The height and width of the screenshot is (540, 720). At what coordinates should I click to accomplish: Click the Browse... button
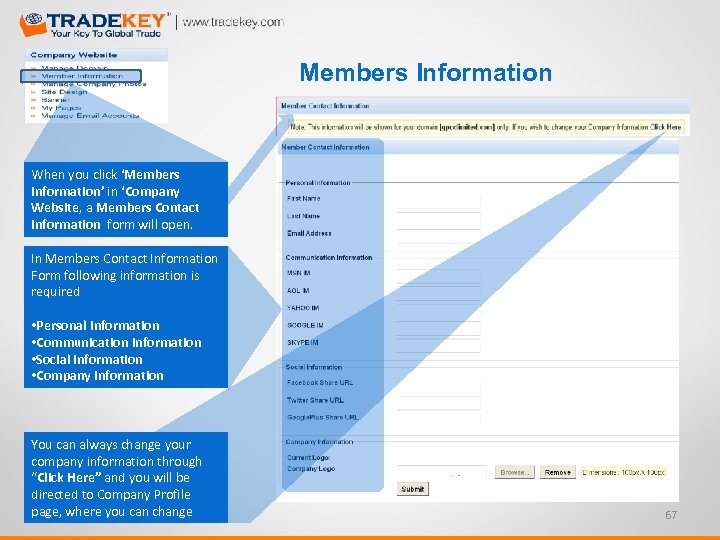tap(515, 472)
